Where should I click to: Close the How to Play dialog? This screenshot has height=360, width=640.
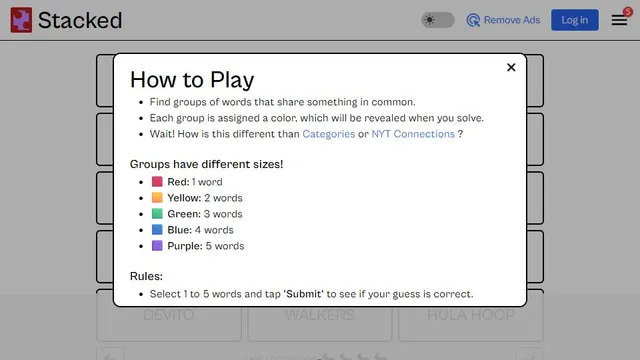[511, 67]
